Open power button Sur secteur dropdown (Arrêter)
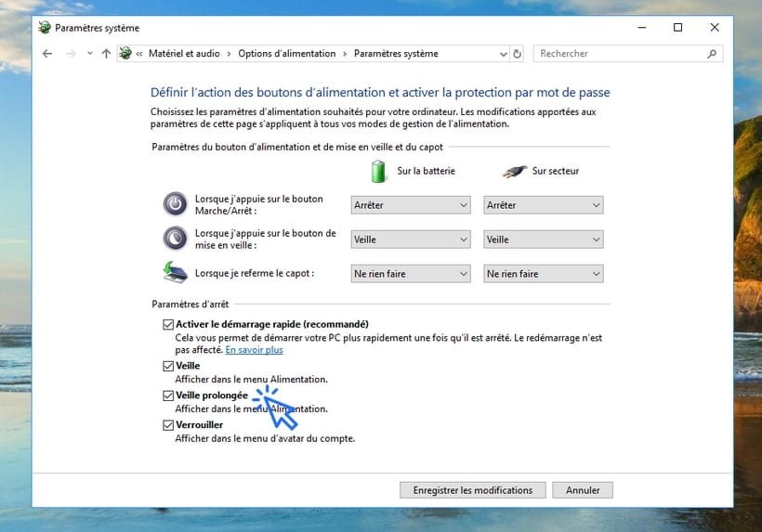Viewport: 762px width, 532px height. pyautogui.click(x=544, y=205)
